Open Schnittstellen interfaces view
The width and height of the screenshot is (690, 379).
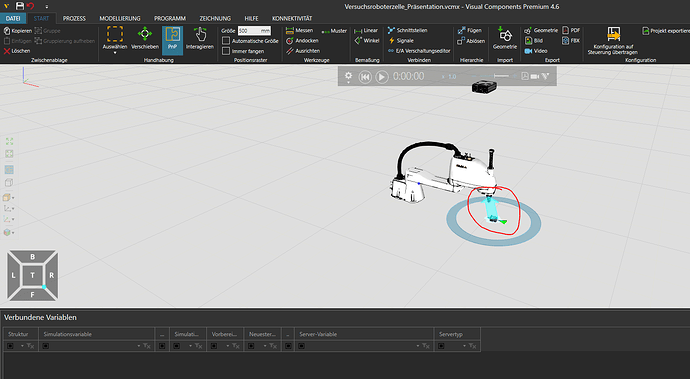click(407, 30)
